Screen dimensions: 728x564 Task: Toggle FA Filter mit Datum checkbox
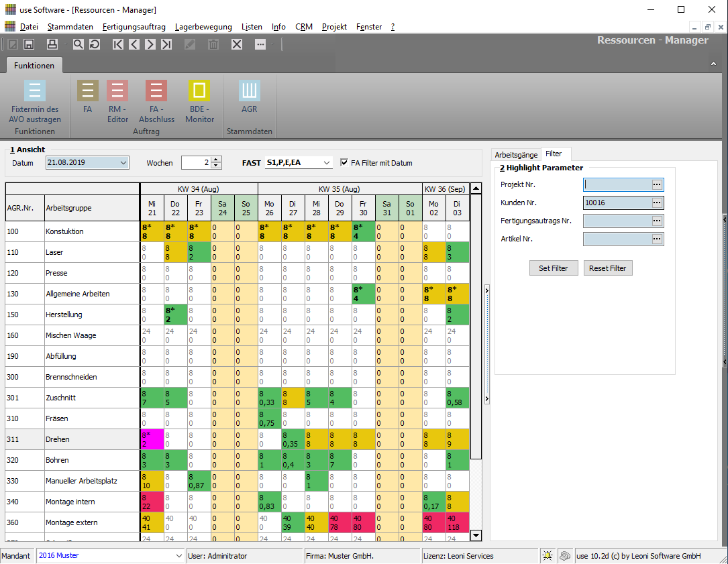[x=344, y=162]
